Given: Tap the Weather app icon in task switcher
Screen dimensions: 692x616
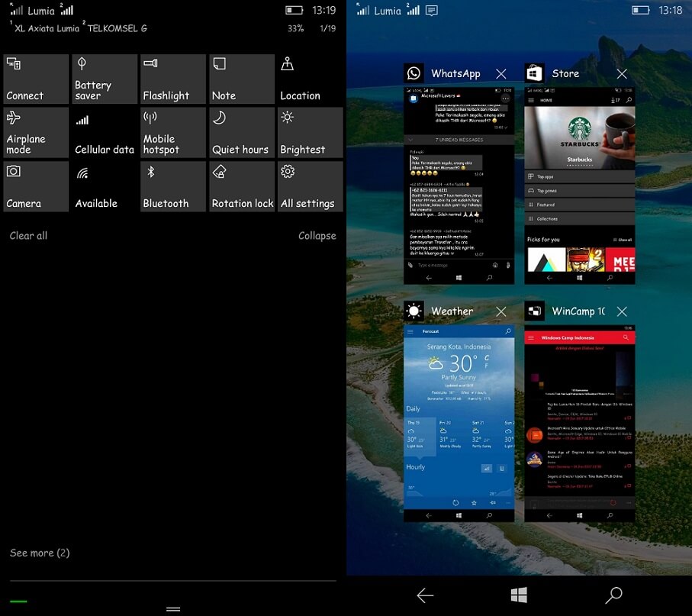Looking at the screenshot, I should [x=414, y=311].
